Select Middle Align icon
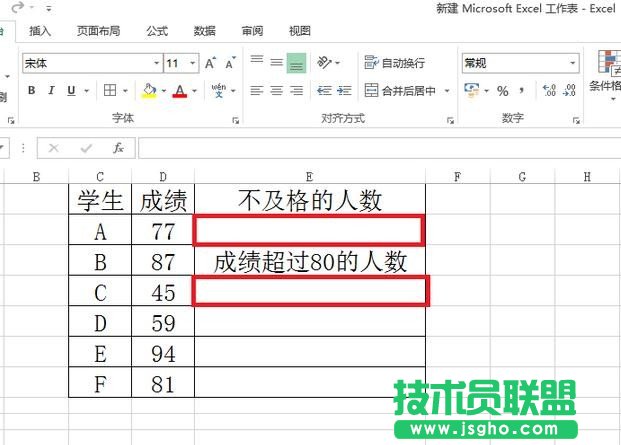Image resolution: width=621 pixels, height=445 pixels. (x=276, y=62)
